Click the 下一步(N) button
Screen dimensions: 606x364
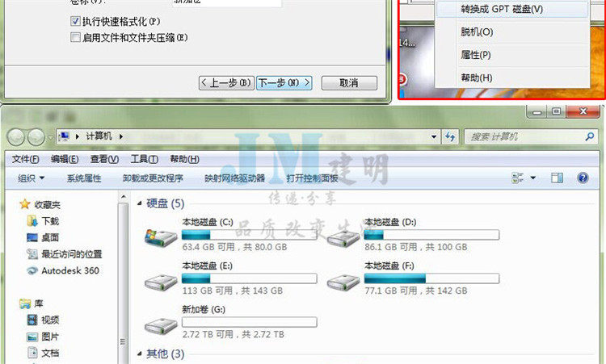point(284,82)
